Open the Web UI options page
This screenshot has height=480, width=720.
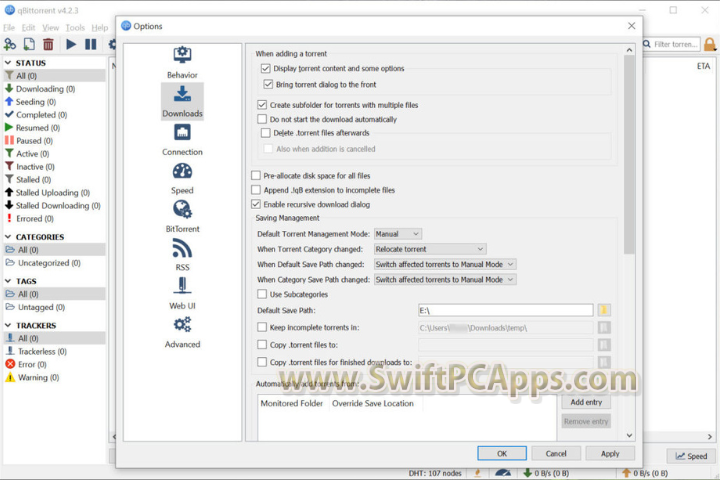(x=182, y=294)
